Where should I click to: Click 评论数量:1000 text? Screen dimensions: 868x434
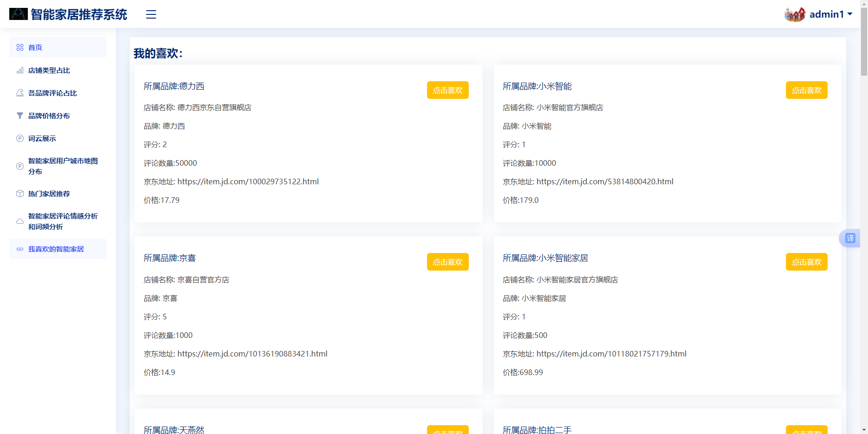pyautogui.click(x=168, y=335)
